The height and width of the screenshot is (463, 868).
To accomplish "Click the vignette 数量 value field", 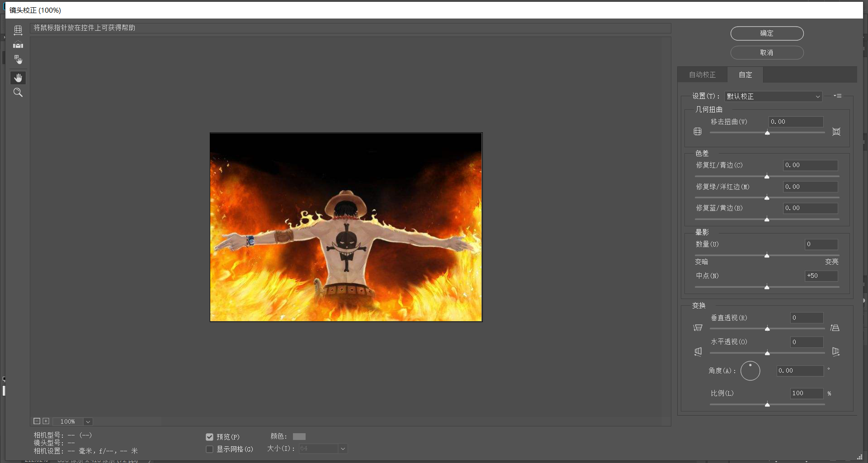I will pos(821,244).
